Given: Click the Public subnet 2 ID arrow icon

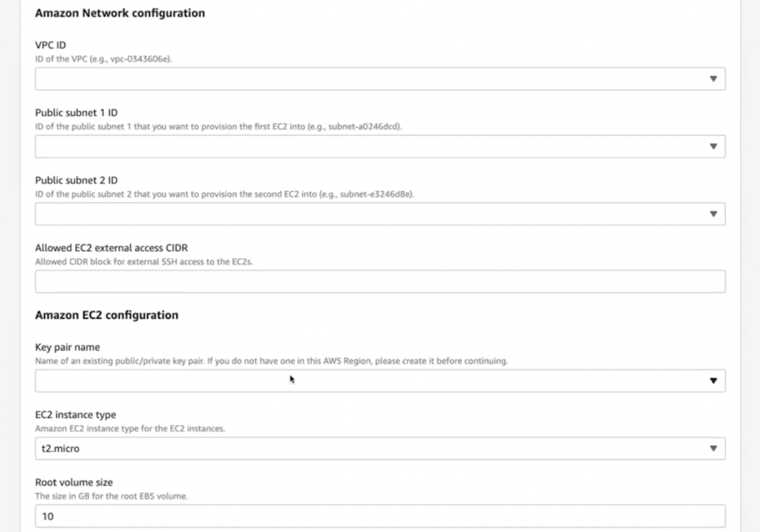Looking at the screenshot, I should click(713, 214).
